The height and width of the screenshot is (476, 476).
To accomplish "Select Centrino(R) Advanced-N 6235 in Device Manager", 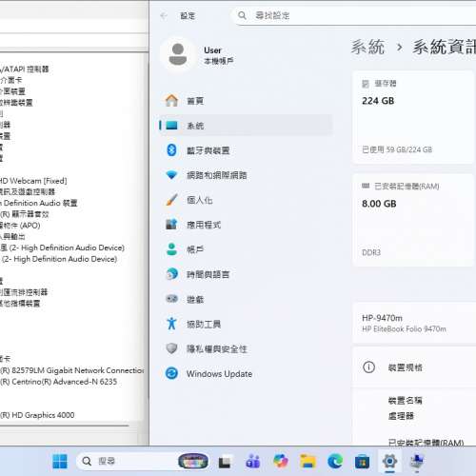I will click(x=59, y=382).
